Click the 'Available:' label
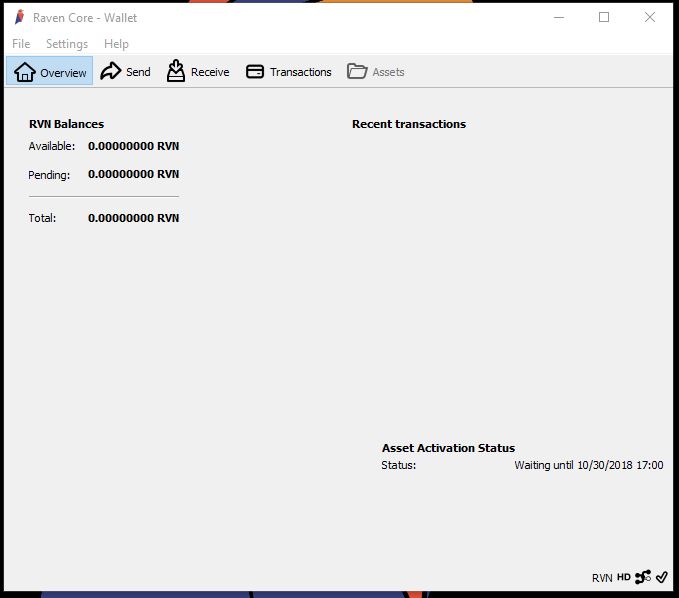Image resolution: width=679 pixels, height=598 pixels. click(x=52, y=146)
